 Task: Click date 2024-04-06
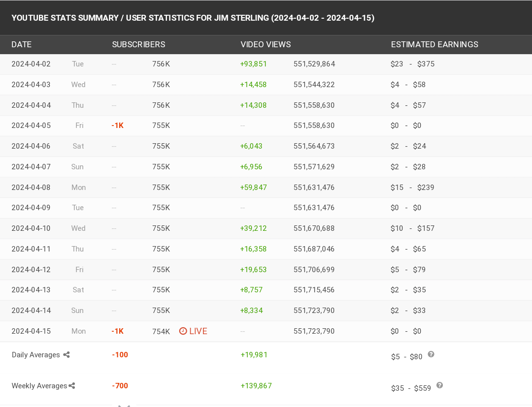31,146
